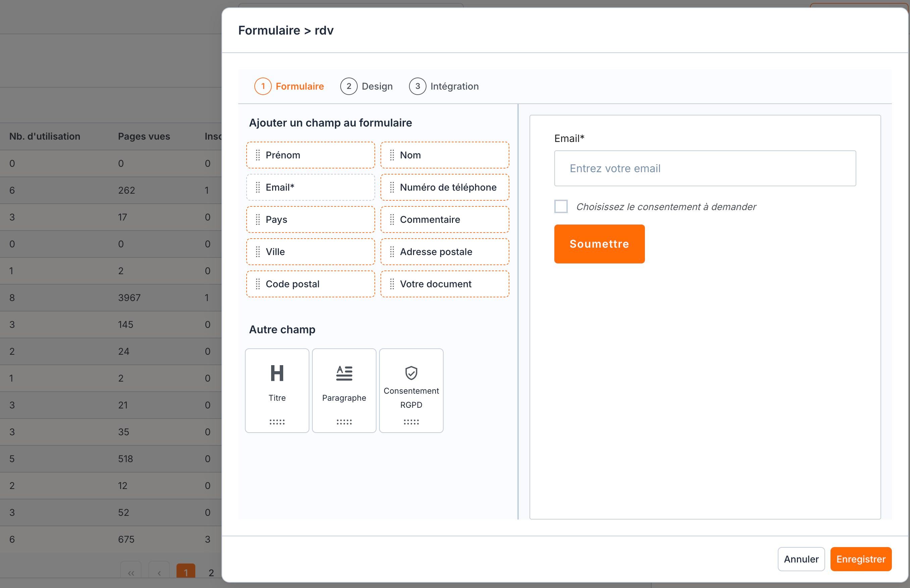910x588 pixels.
Task: Click the Soumettre button in preview
Action: pos(599,244)
